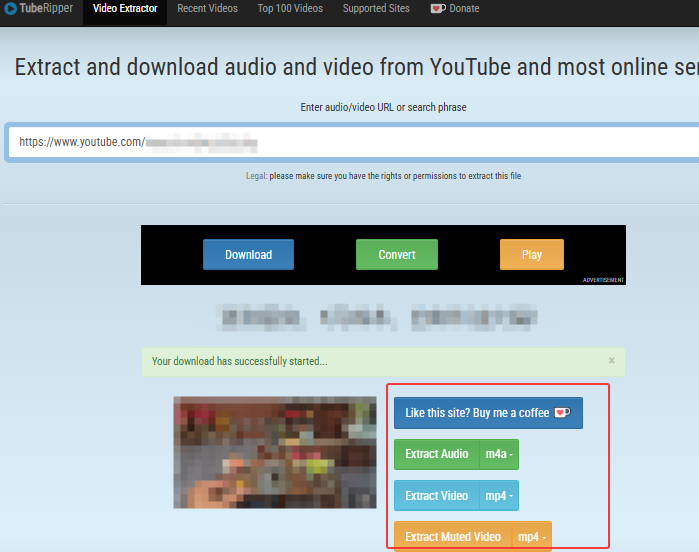Click the TubeRipper logo icon

(x=9, y=8)
